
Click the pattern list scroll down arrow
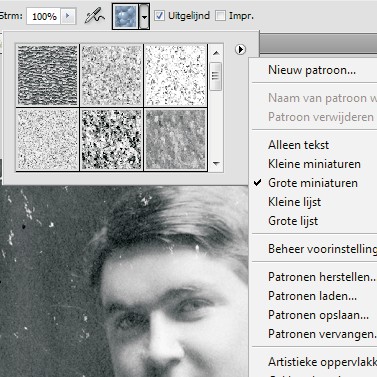click(216, 163)
